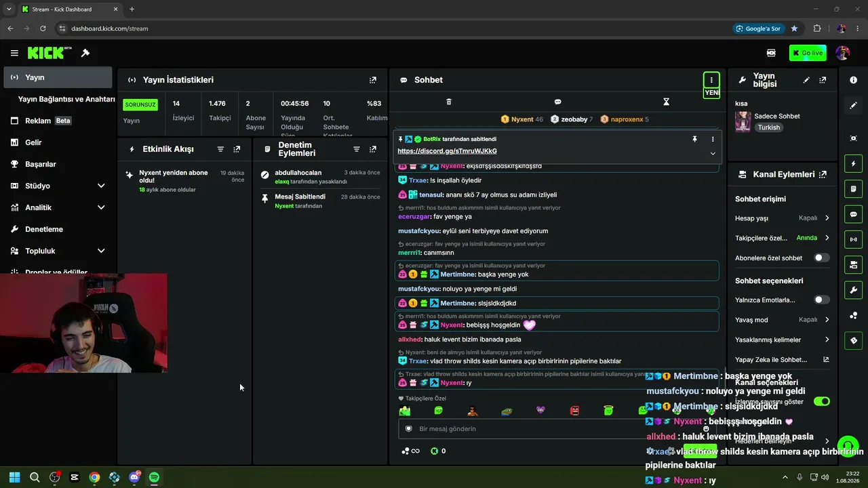Toggle Abonelere özel sohbet switch

(x=822, y=258)
